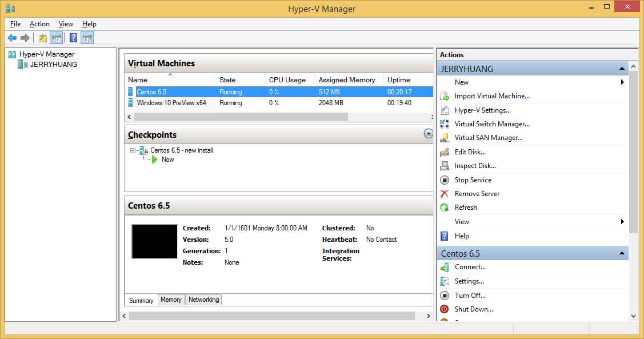
Task: Open Virtual Switch Manager...
Action: pos(492,123)
